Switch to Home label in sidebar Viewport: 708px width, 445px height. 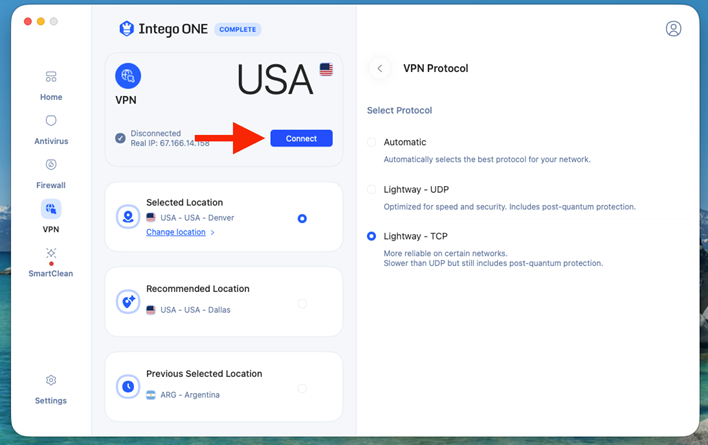coord(51,97)
